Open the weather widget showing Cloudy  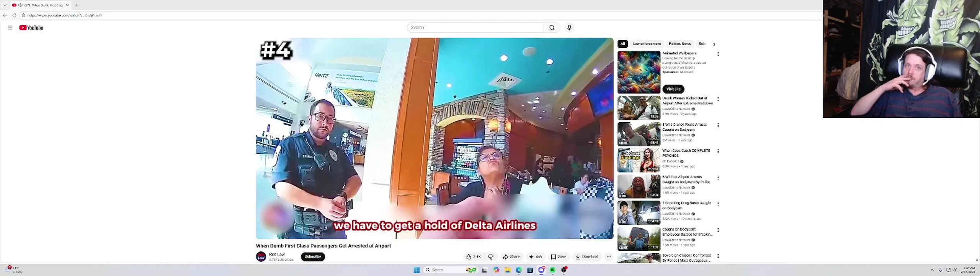15,270
